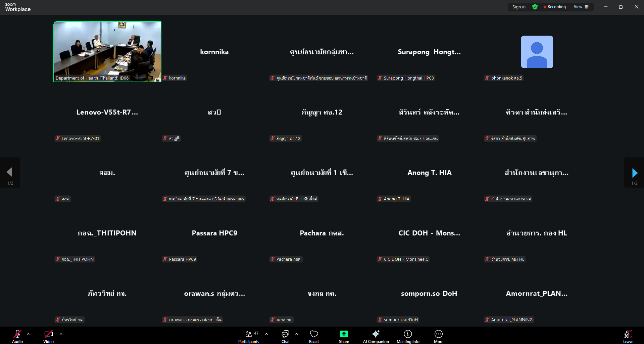
Task: Open AI Companion
Action: pyautogui.click(x=376, y=336)
